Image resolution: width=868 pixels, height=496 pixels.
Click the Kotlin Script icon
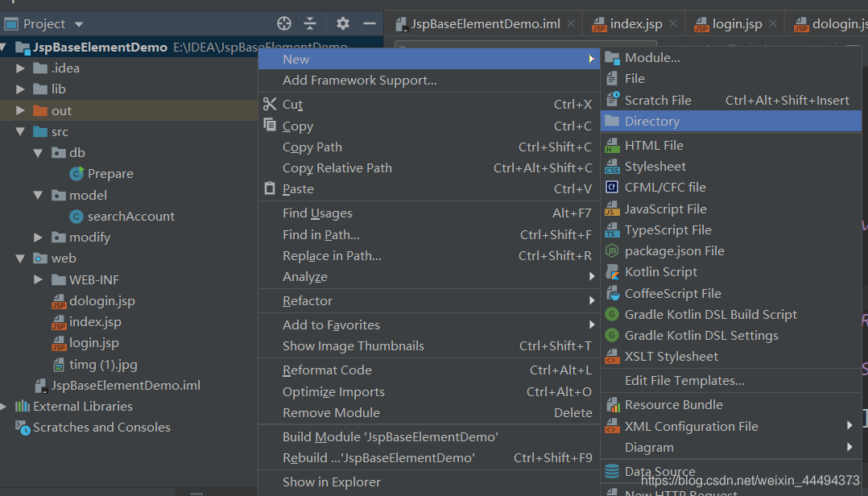click(612, 272)
